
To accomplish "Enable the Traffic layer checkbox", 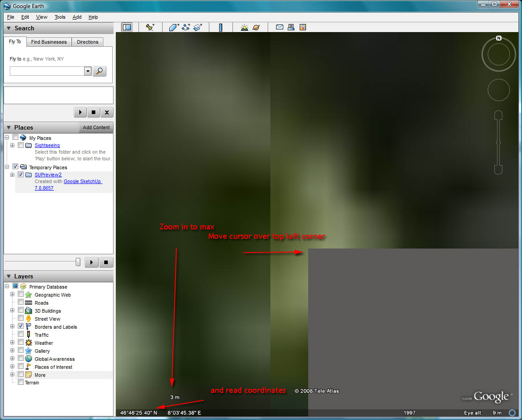I will pos(20,334).
